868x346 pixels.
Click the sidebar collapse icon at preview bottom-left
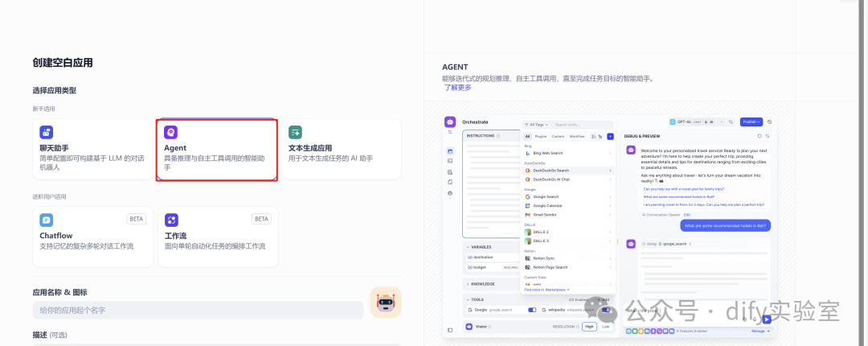click(449, 330)
